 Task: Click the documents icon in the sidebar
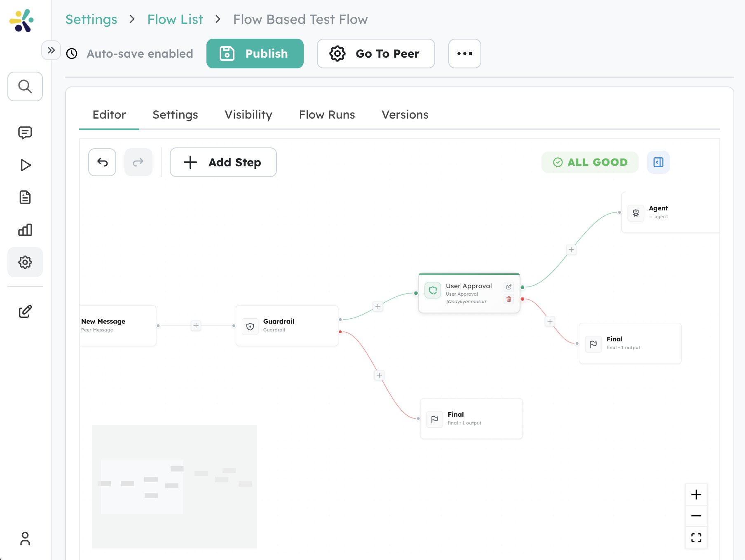point(25,197)
